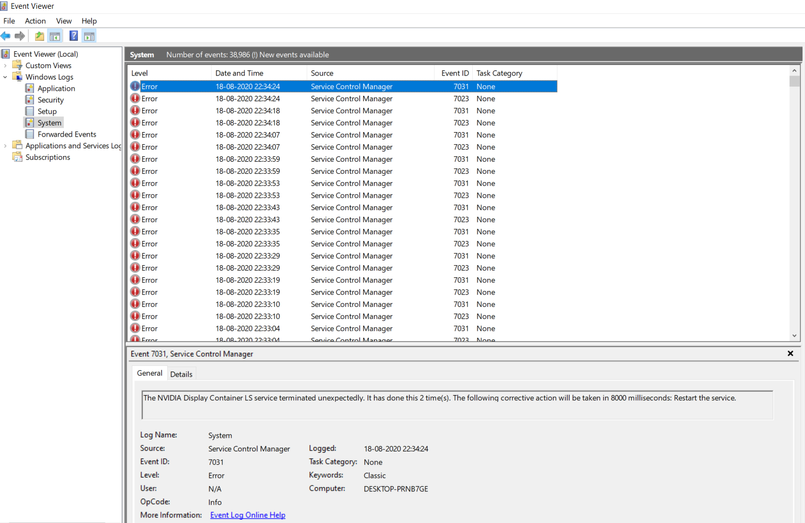The height and width of the screenshot is (523, 805).
Task: Select the Security log tree item
Action: click(50, 100)
